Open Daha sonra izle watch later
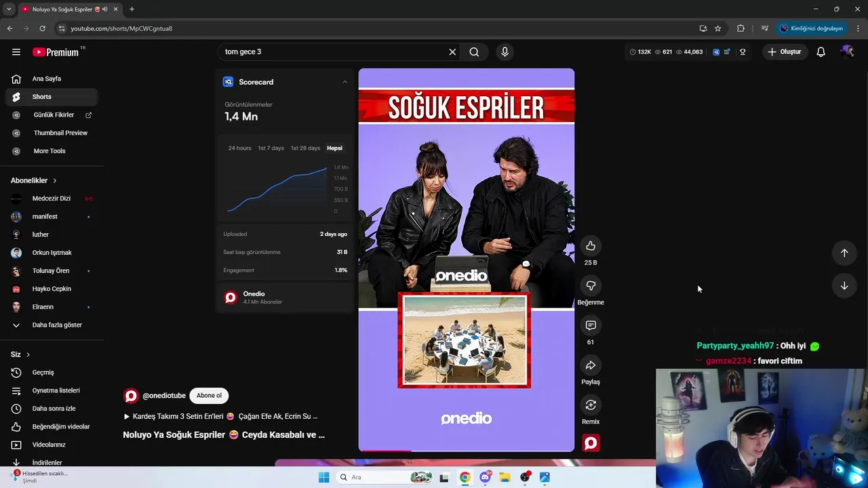This screenshot has width=868, height=488. (52, 409)
